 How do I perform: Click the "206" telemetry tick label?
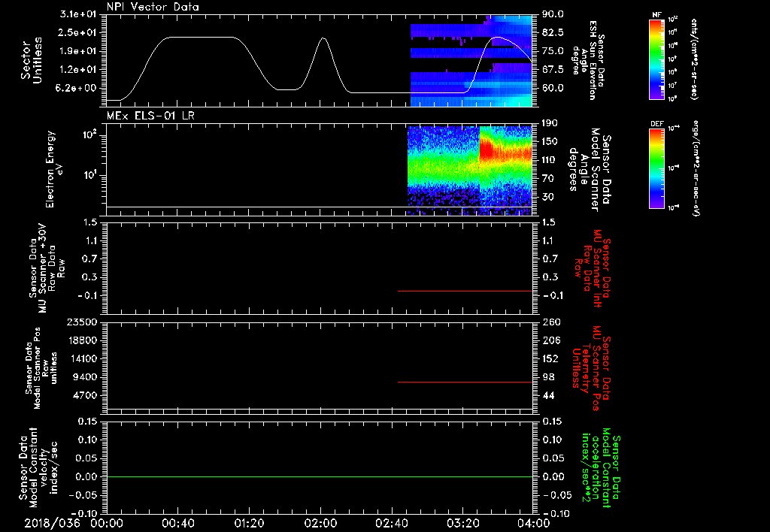pyautogui.click(x=550, y=340)
